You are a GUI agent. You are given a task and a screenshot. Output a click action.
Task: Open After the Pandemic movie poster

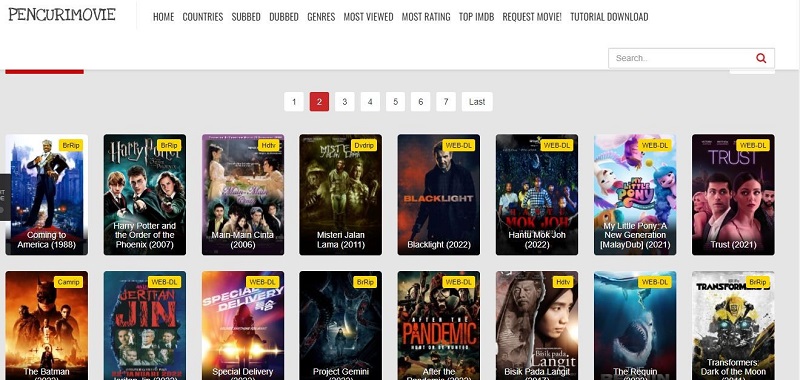click(439, 325)
